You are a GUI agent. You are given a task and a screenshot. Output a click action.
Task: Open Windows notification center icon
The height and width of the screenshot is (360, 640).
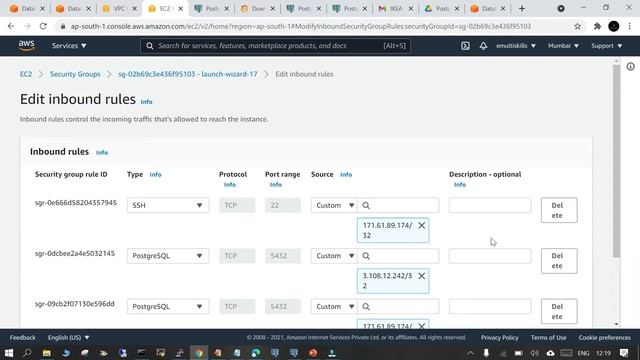(x=624, y=353)
